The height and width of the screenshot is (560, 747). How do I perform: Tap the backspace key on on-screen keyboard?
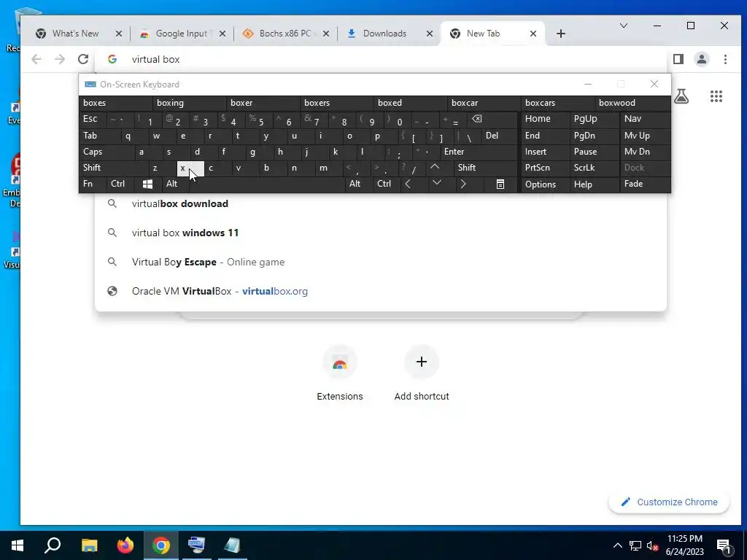coord(492,119)
